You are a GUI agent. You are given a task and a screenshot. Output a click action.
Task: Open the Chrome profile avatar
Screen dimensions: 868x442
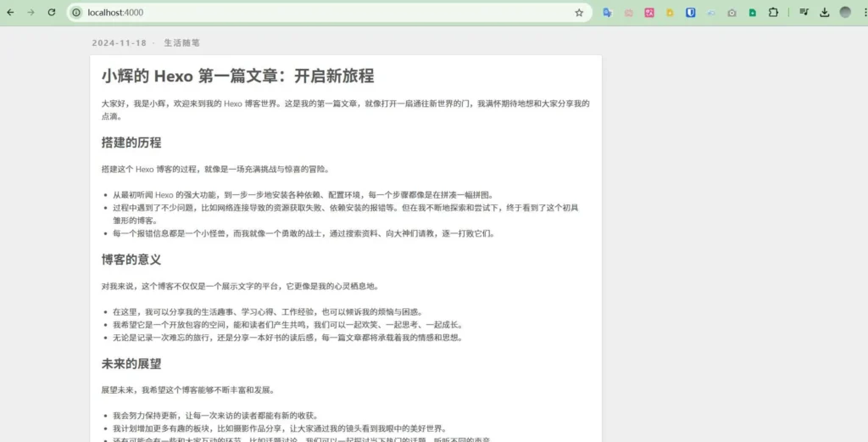tap(845, 13)
